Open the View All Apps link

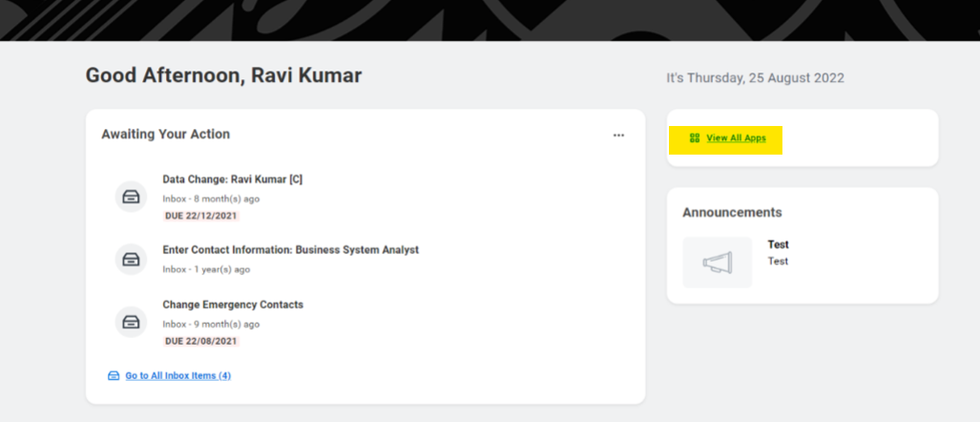pyautogui.click(x=736, y=138)
